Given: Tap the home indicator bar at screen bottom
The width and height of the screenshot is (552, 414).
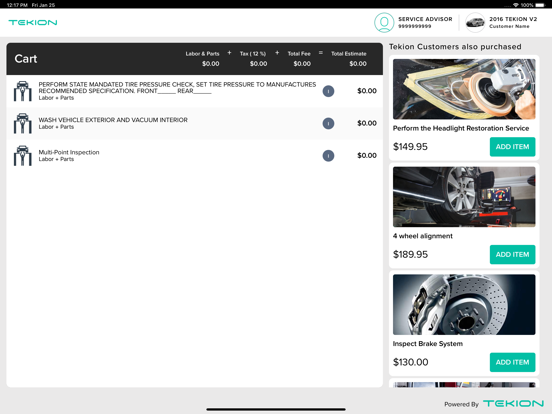Looking at the screenshot, I should pyautogui.click(x=276, y=409).
